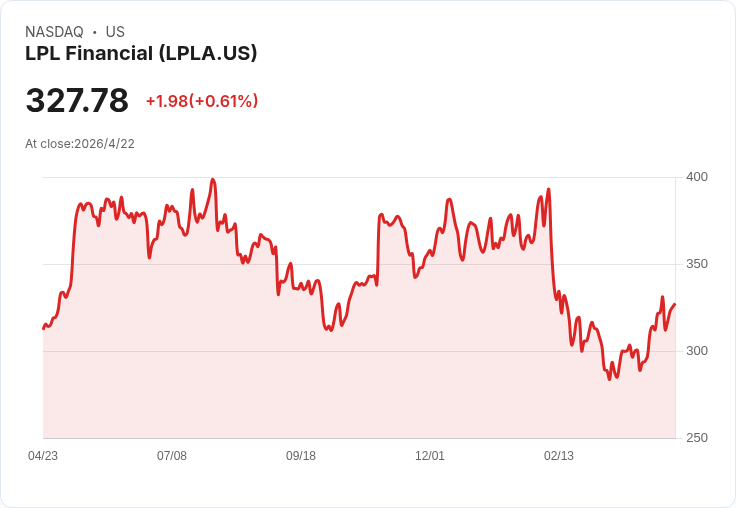Click the At close:2026/4/22 date text
This screenshot has height=508, width=736.
[80, 144]
